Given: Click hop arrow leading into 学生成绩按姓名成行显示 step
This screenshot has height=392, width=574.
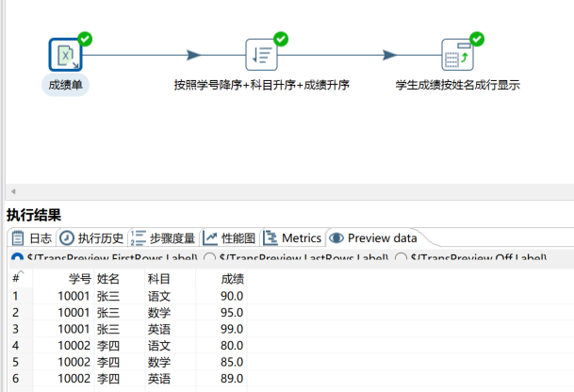Looking at the screenshot, I should (389, 56).
